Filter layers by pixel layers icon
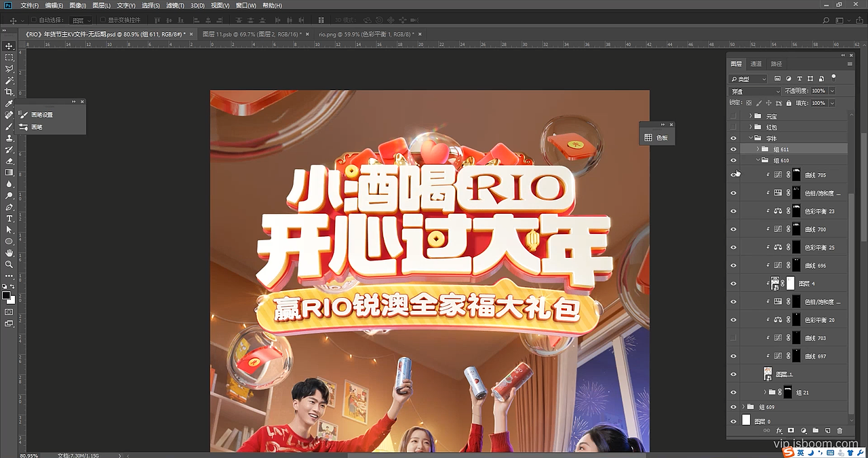Image resolution: width=868 pixels, height=458 pixels. click(778, 79)
